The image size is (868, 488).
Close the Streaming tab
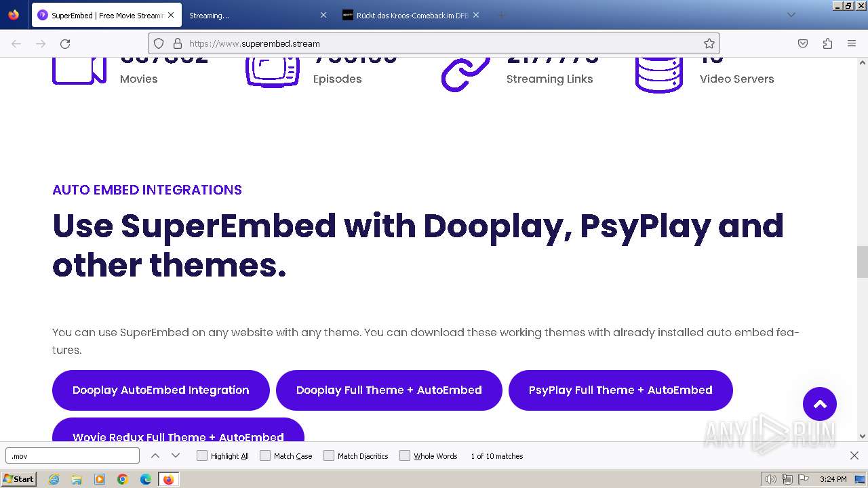tap(323, 15)
